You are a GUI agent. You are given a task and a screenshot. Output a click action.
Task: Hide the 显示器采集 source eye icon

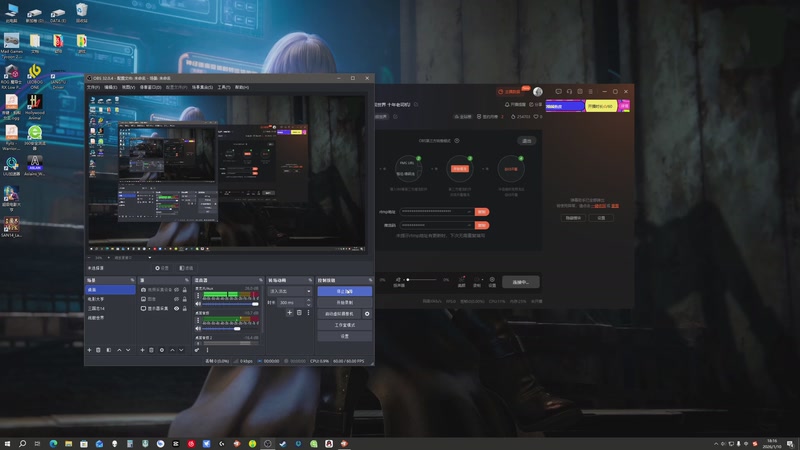[x=177, y=308]
